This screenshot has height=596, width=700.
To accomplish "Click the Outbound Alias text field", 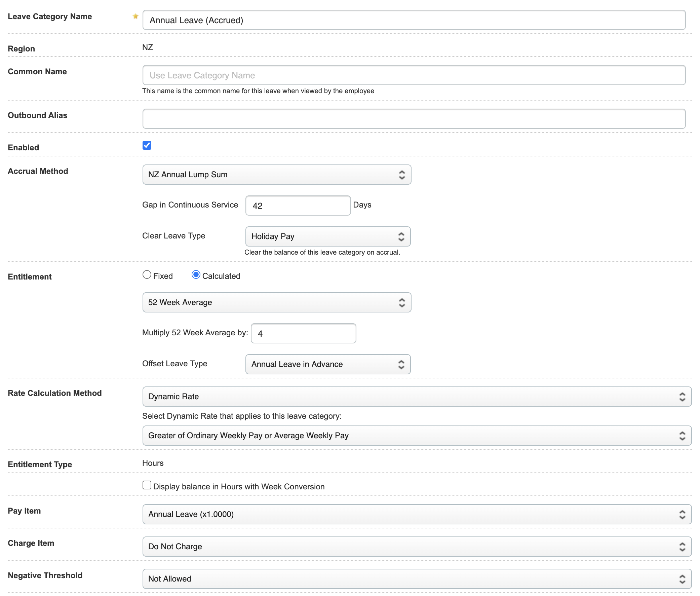I will [414, 119].
